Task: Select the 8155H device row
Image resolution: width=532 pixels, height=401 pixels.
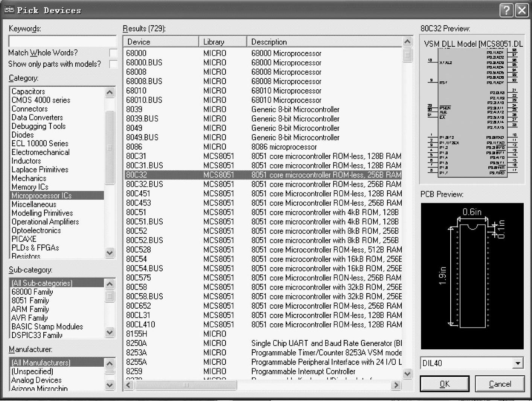Action: pos(263,334)
